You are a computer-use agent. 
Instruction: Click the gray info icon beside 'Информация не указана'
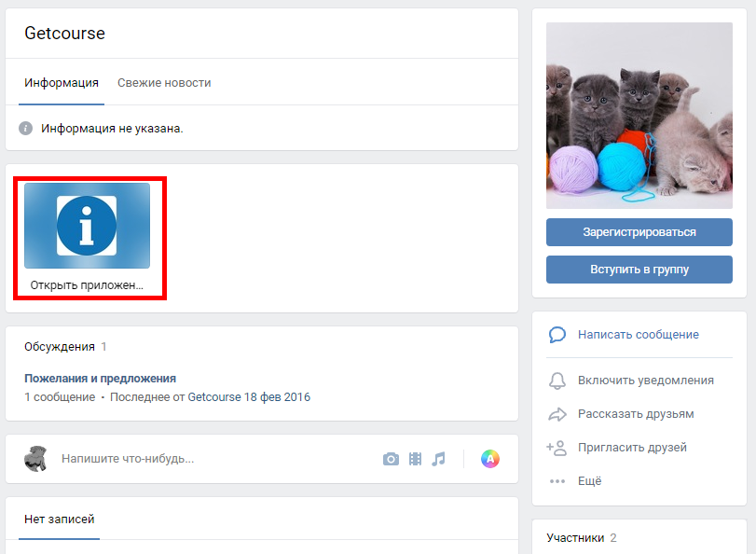(x=26, y=129)
